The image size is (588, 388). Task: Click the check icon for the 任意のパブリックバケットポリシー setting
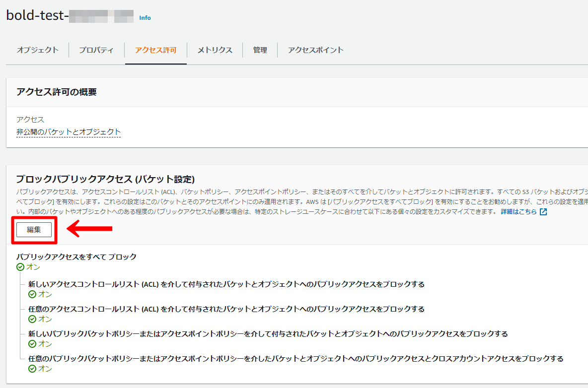[32, 369]
